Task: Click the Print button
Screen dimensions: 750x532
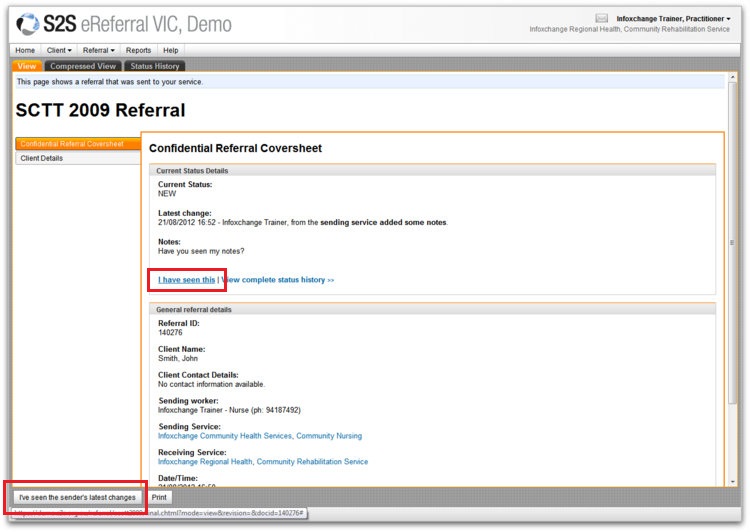Action: coord(159,498)
